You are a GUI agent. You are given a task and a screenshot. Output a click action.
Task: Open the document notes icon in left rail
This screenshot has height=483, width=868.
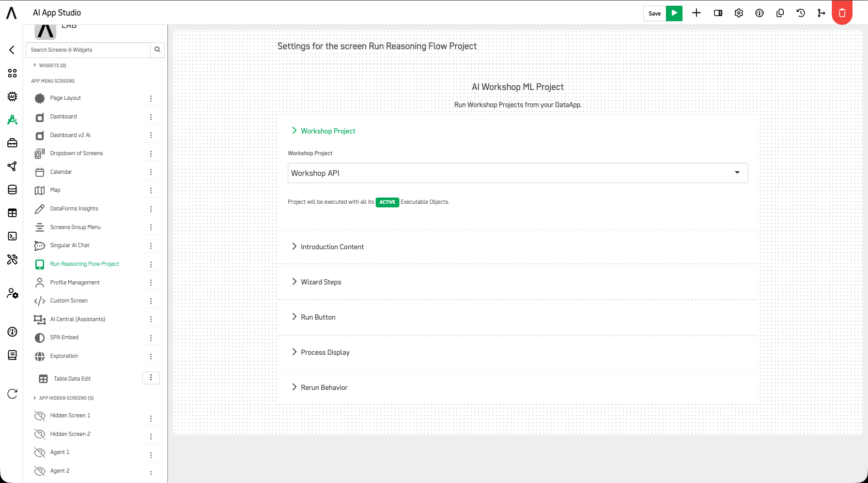click(12, 355)
